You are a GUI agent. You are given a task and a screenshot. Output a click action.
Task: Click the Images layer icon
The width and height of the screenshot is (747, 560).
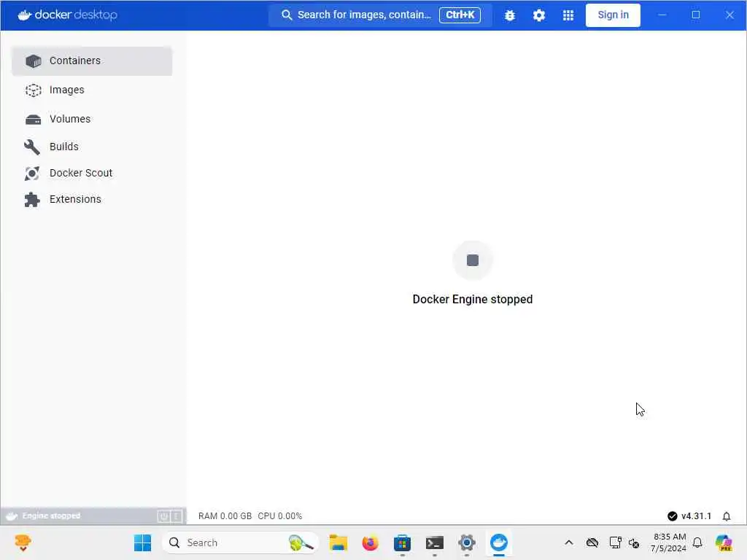coord(33,90)
